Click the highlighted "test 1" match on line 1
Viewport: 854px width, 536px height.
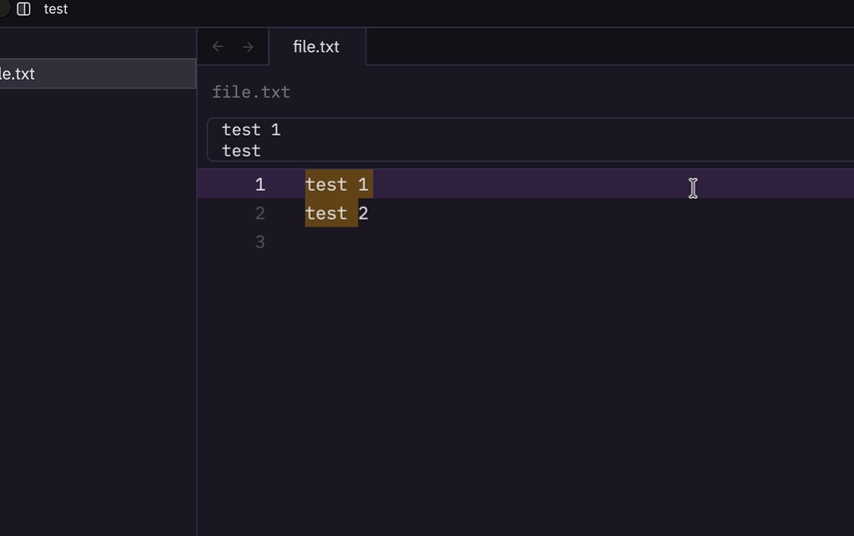click(338, 185)
